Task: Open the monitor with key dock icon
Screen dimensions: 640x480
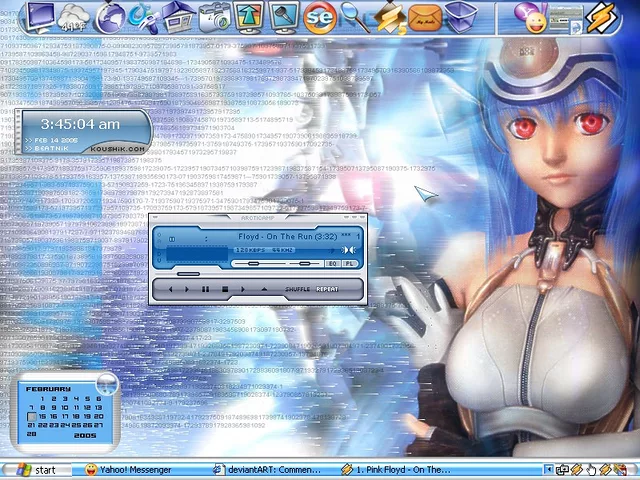Action: (283, 17)
